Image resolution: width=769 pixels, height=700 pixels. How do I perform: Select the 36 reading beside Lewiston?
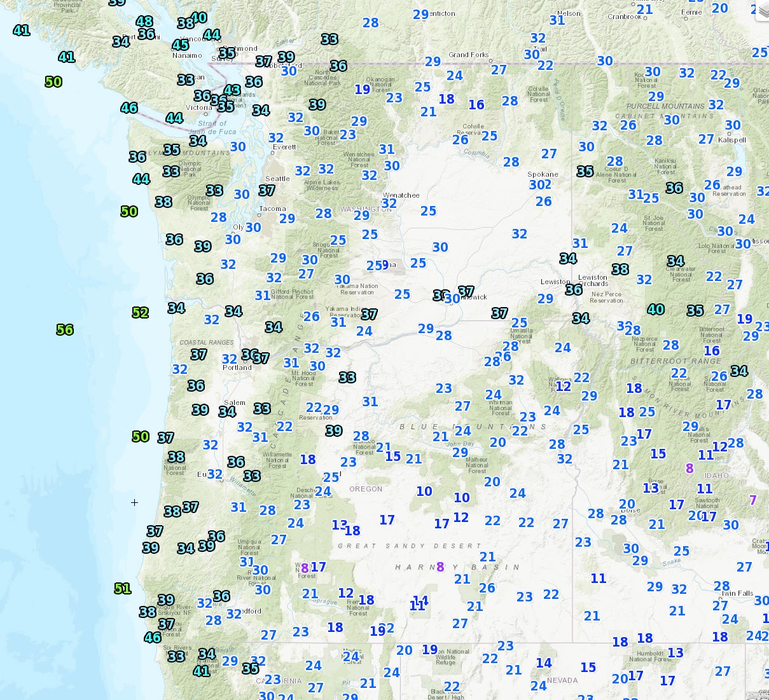(x=574, y=289)
